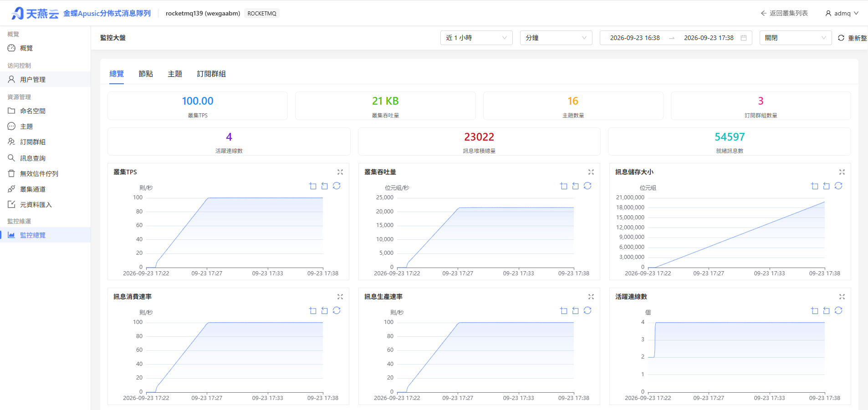Viewport: 868px width, 410px height.
Task: Expand the 活躍連線數 chart to fullscreen
Action: pos(842,297)
